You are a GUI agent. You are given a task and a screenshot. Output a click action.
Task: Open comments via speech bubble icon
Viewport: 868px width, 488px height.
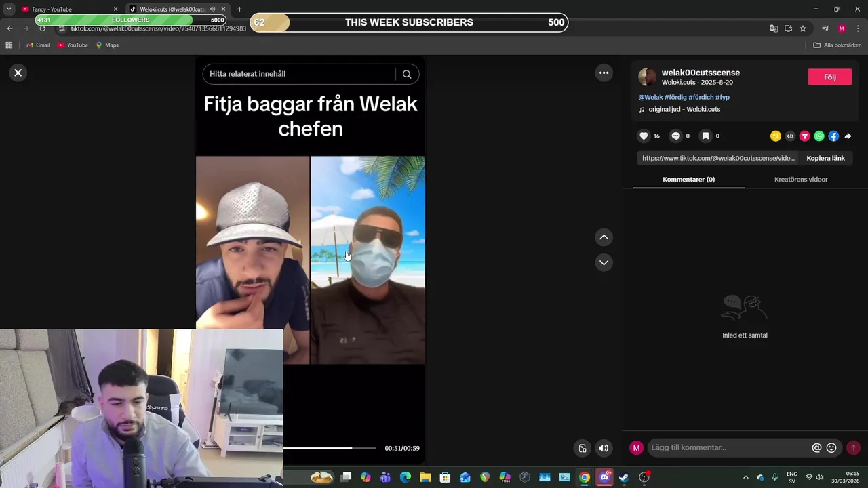coord(675,136)
